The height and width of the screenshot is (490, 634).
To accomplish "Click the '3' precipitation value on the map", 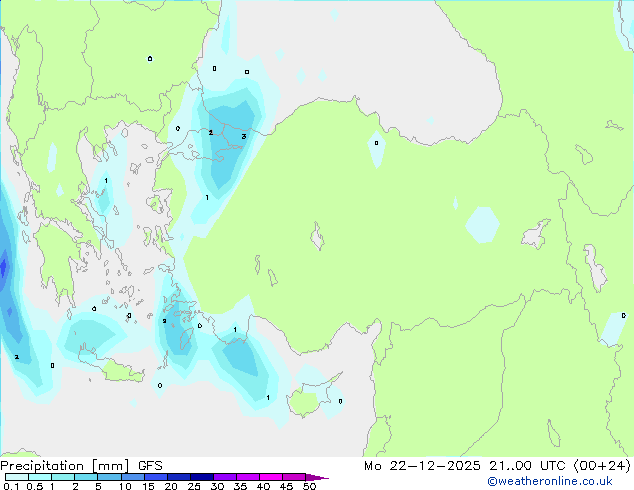I will pyautogui.click(x=243, y=136).
